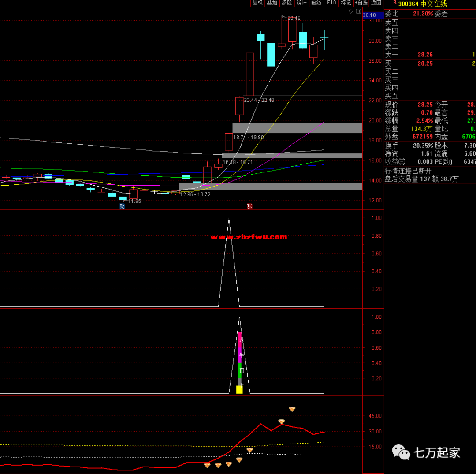Screen dimensions: 476x474
Task: Click the yellow block at the spike base
Action: [x=239, y=389]
